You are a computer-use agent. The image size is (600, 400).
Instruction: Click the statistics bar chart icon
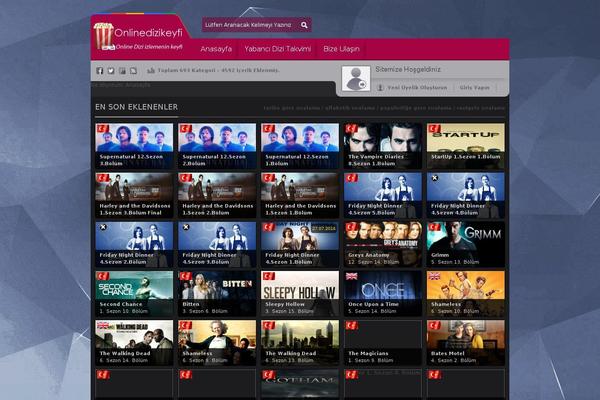pos(151,70)
